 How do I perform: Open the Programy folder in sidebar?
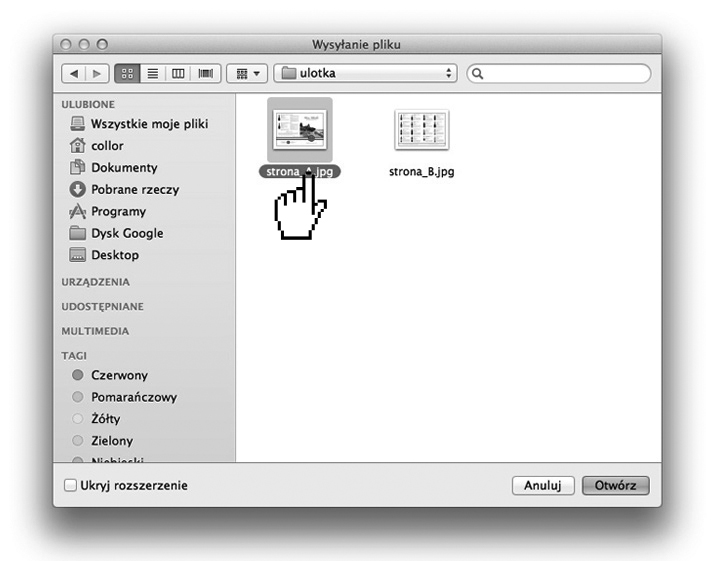coord(118,211)
